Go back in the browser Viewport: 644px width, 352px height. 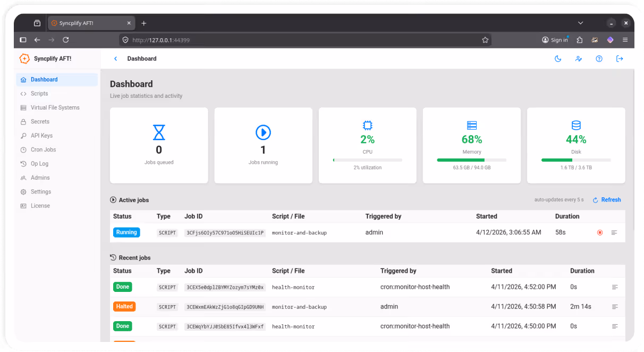pos(37,40)
